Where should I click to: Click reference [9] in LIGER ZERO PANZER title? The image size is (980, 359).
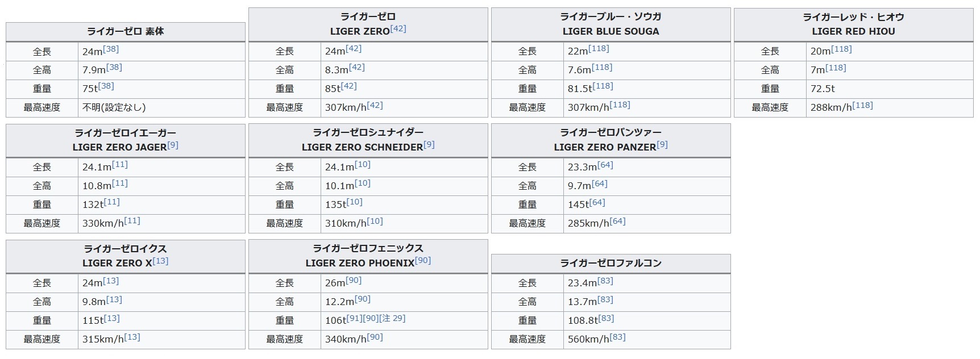click(662, 145)
